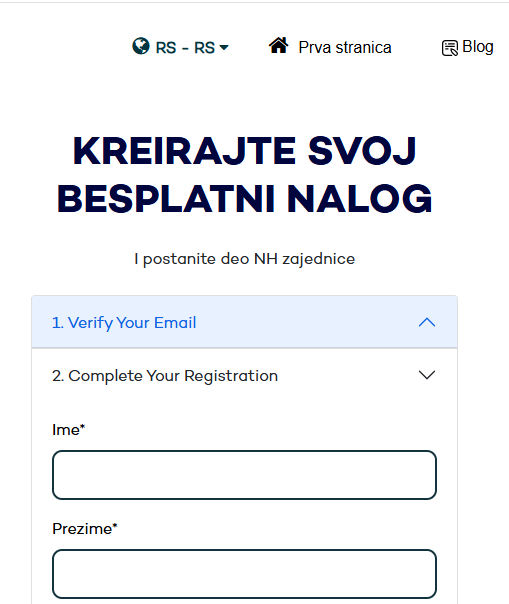Open the RS - RS language selector

[180, 47]
